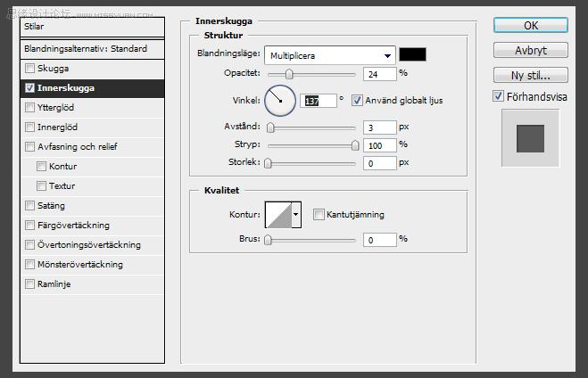Uncheck the Förhandsvisa preview checkbox

click(x=498, y=96)
